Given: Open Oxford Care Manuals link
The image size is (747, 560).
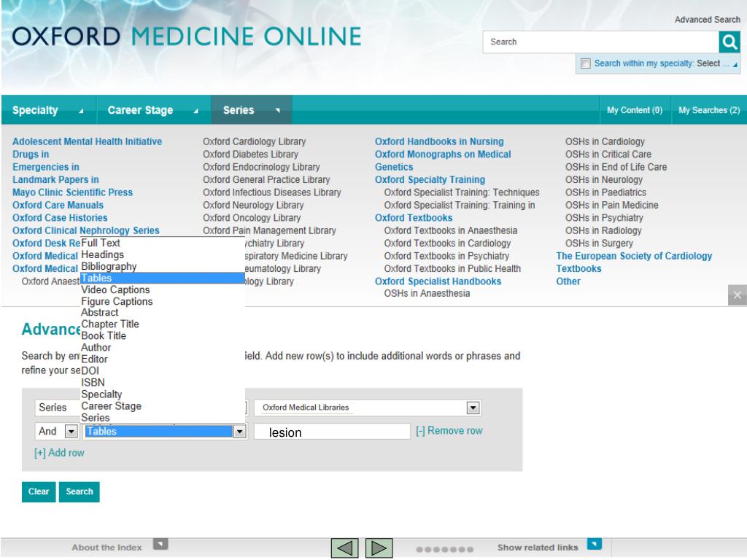Looking at the screenshot, I should click(x=58, y=205).
